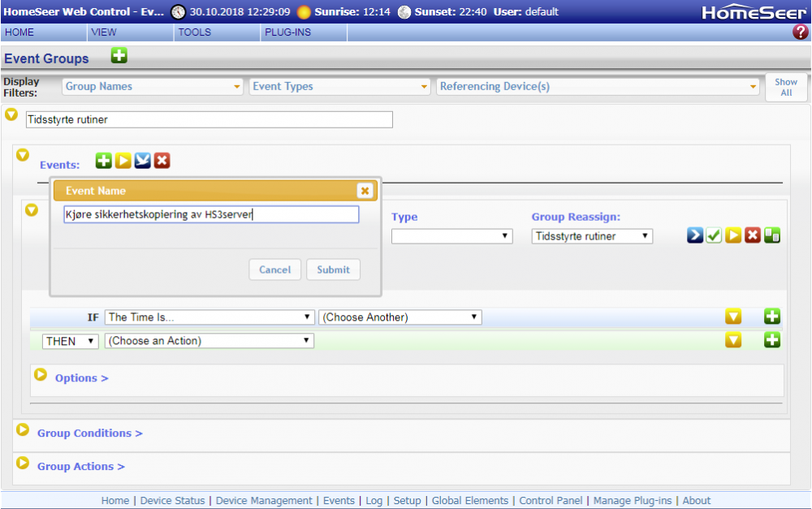
Task: Close the Event Name dialog
Action: point(365,191)
